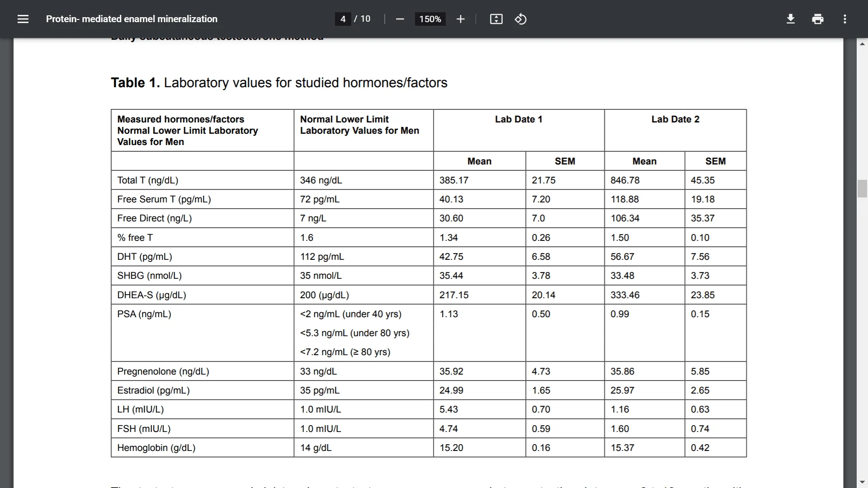The width and height of the screenshot is (868, 488).
Task: Click the 'Free Serum T (pg/mL)' row label
Action: point(164,199)
